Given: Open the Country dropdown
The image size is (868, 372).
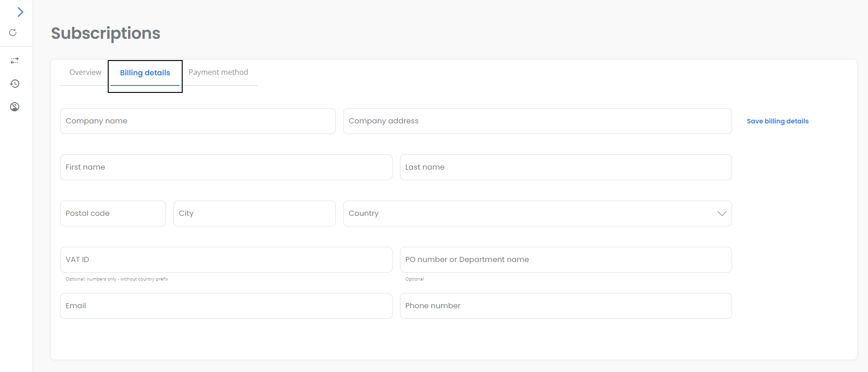Looking at the screenshot, I should pyautogui.click(x=537, y=213).
